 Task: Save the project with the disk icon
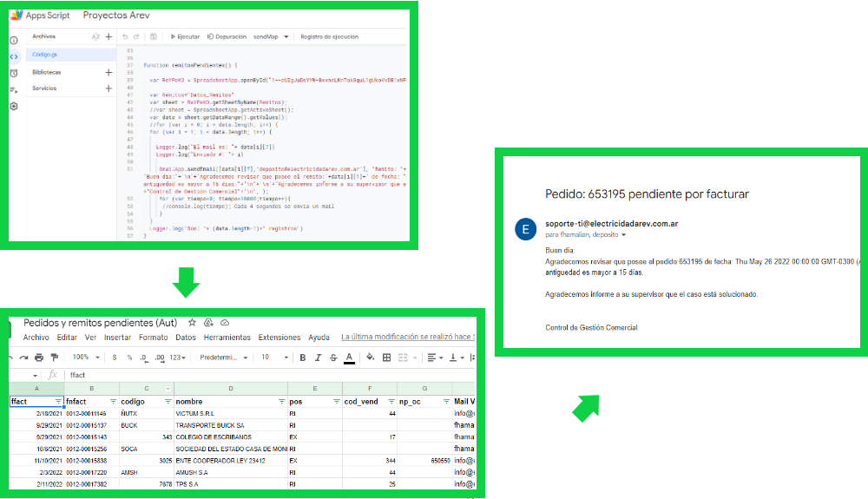click(154, 36)
